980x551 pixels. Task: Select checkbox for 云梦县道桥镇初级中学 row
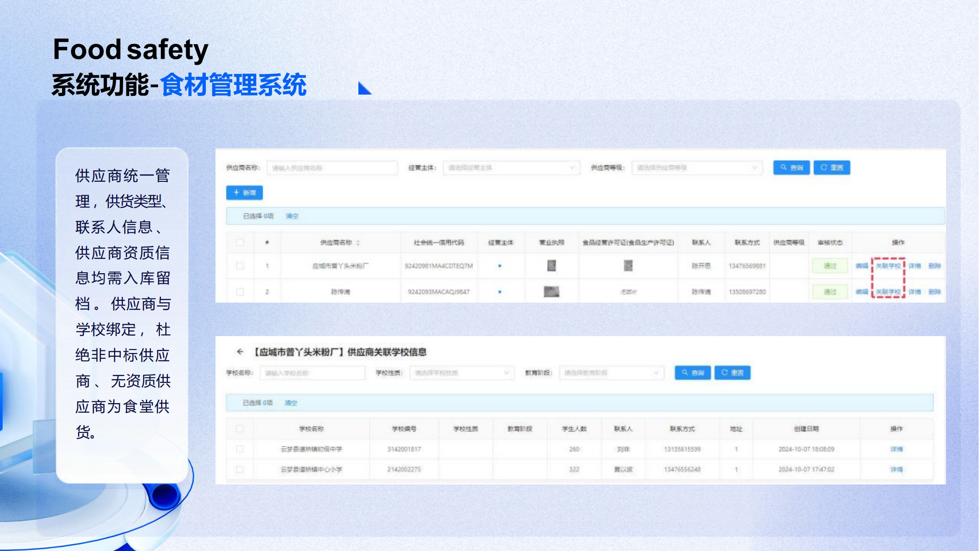point(240,449)
